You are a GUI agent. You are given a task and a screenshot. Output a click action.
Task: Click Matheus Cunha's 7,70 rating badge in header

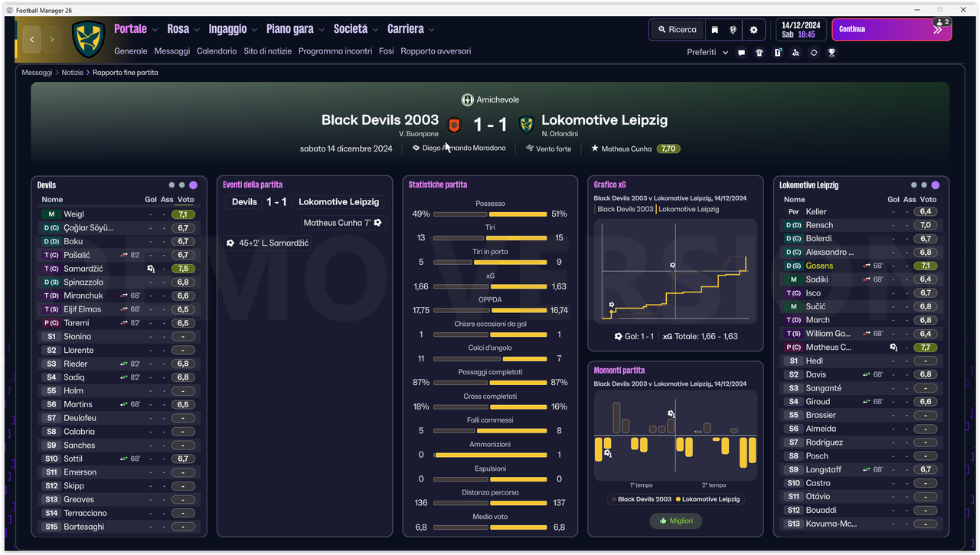[668, 149]
